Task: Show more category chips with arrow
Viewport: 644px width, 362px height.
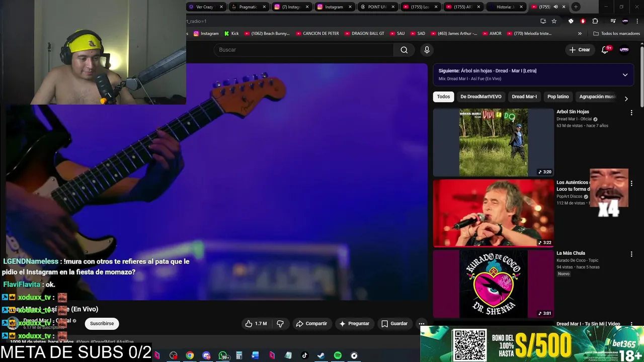Action: [x=626, y=99]
